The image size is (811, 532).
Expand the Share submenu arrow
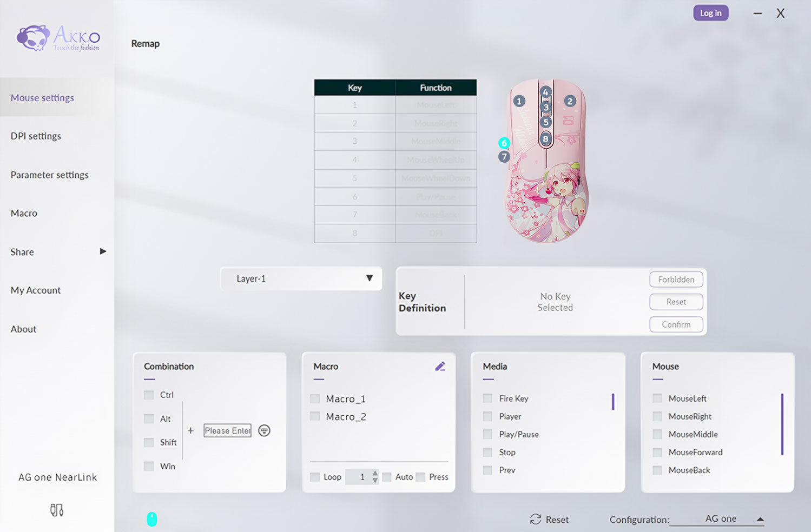click(103, 251)
